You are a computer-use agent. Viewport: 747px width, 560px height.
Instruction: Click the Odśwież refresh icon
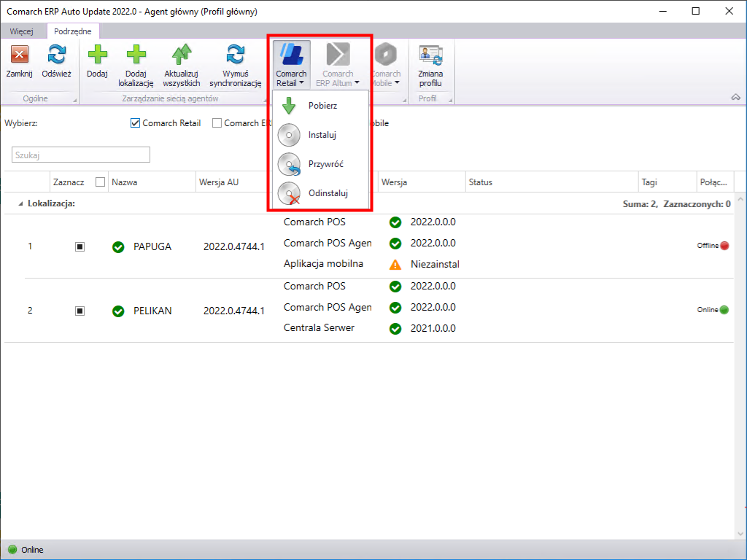(x=57, y=54)
